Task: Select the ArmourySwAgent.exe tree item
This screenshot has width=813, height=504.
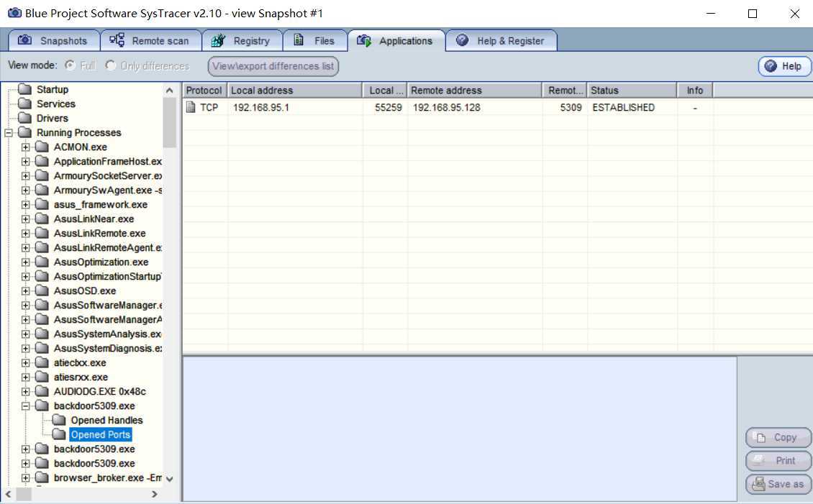Action: tap(108, 190)
